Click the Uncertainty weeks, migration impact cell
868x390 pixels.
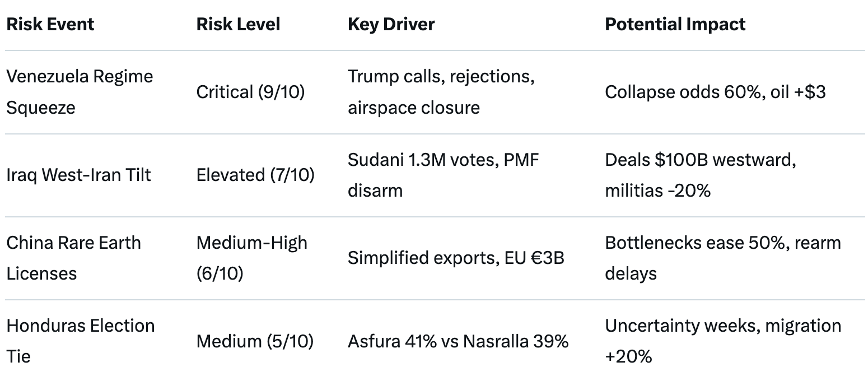pyautogui.click(x=723, y=341)
